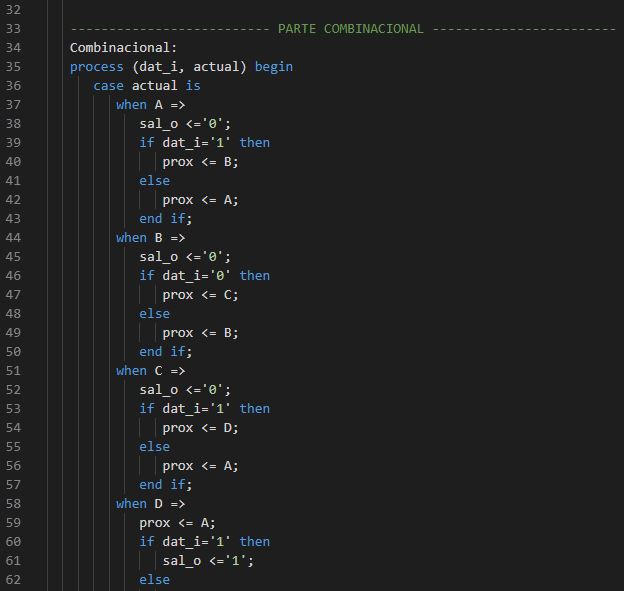Click the 'when C =>' statement

click(x=150, y=371)
